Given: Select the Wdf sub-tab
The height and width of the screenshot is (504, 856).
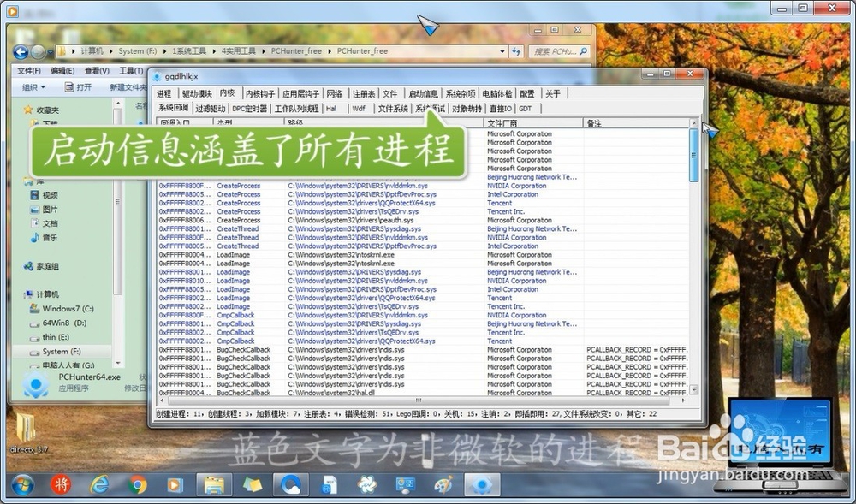Looking at the screenshot, I should coord(359,109).
